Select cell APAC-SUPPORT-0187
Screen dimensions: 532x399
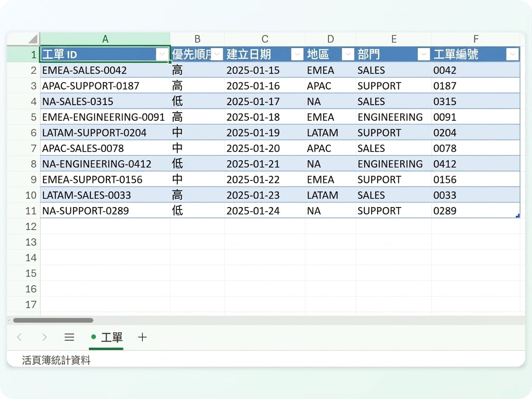pos(105,85)
